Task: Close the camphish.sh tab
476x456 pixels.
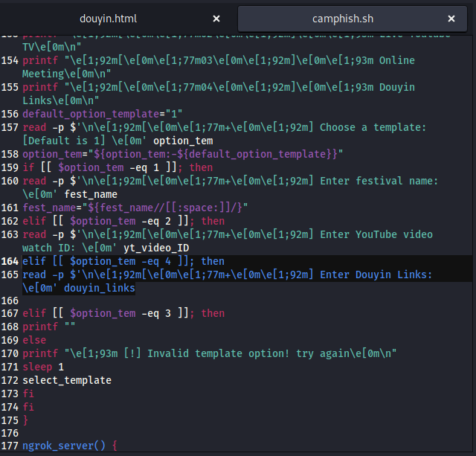Action: (x=451, y=19)
